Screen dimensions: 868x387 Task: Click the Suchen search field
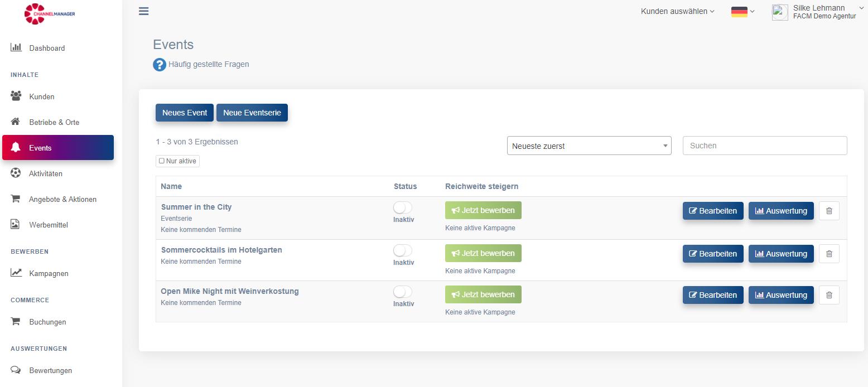tap(764, 146)
